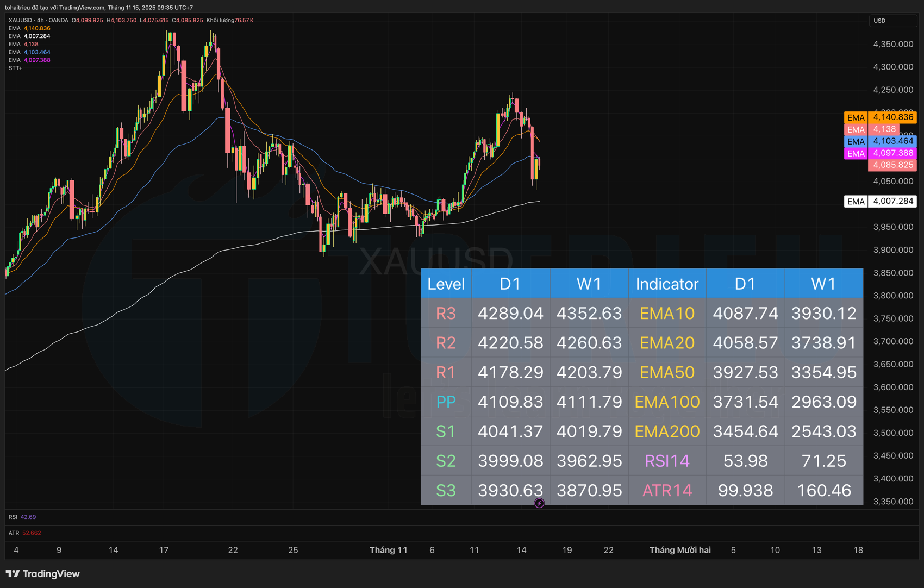Screen dimensions: 924x588
Task: Toggle visibility of the RSI indicator legend
Action: click(x=12, y=517)
